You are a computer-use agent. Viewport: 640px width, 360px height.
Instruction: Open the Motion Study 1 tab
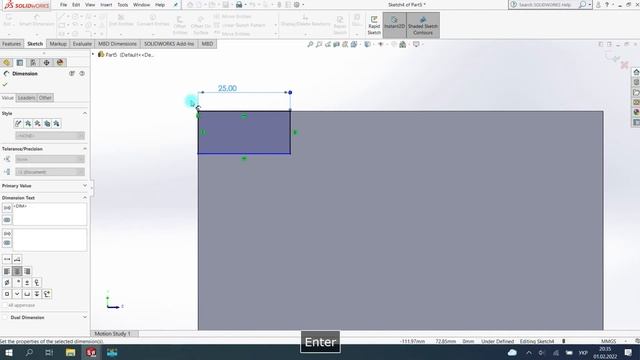[113, 333]
